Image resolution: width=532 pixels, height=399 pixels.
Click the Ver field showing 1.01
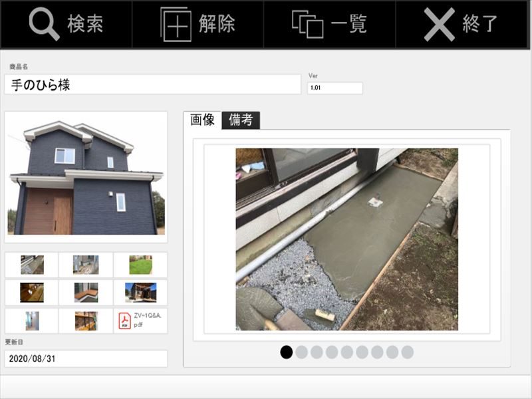[x=334, y=88]
